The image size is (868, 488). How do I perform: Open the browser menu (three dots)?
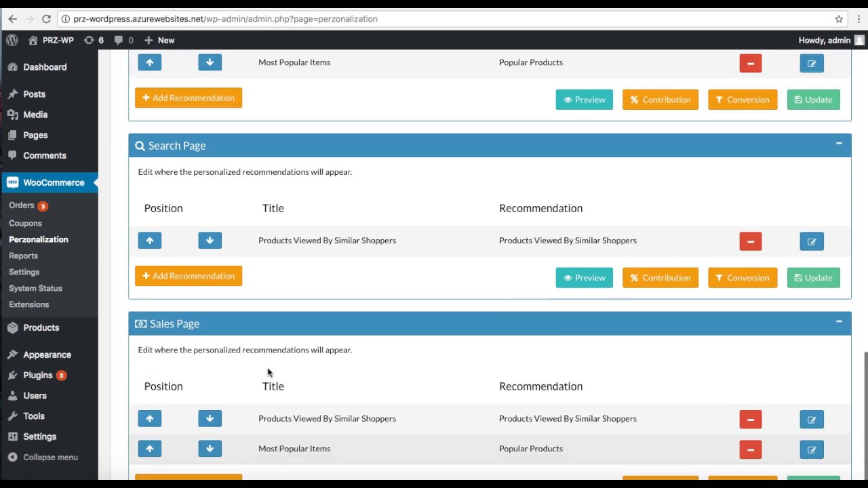[857, 19]
